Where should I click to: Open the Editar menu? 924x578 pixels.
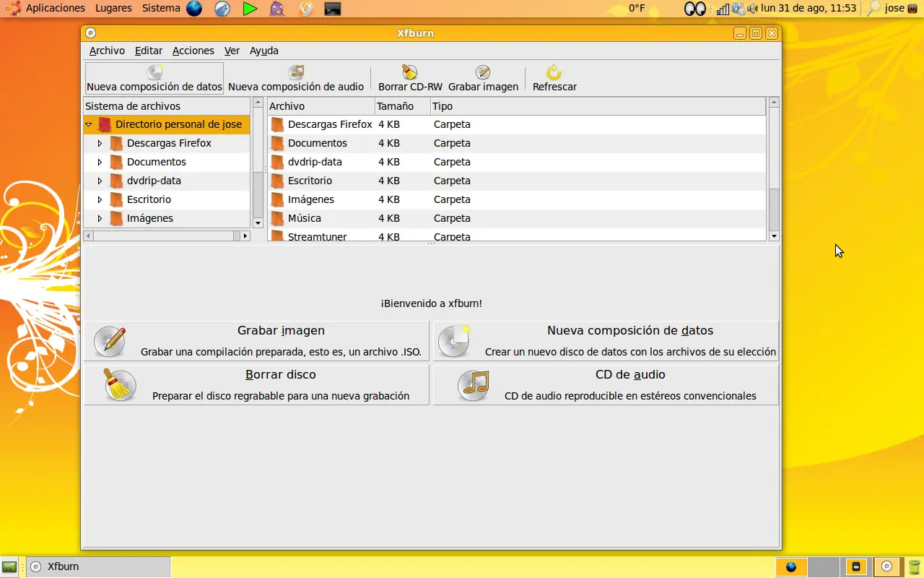[149, 51]
